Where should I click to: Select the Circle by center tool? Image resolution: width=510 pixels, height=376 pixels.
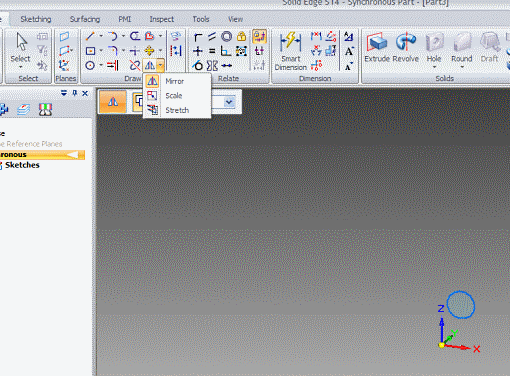pos(90,65)
